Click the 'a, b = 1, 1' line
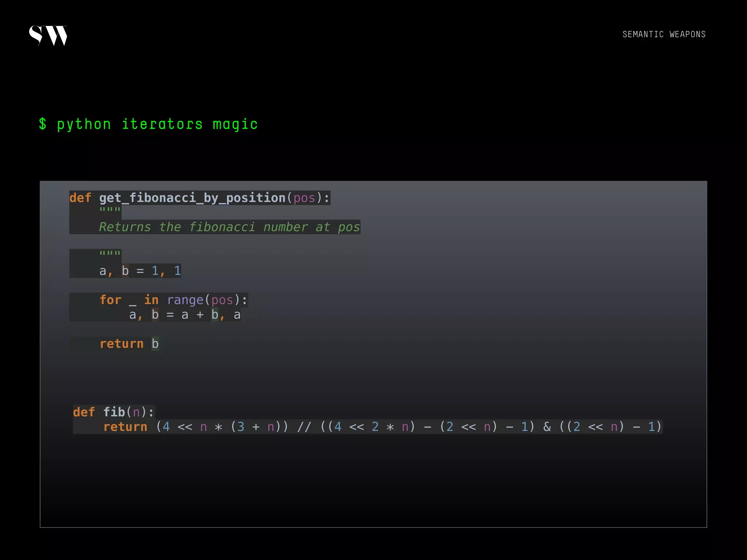The width and height of the screenshot is (747, 560). pos(140,271)
